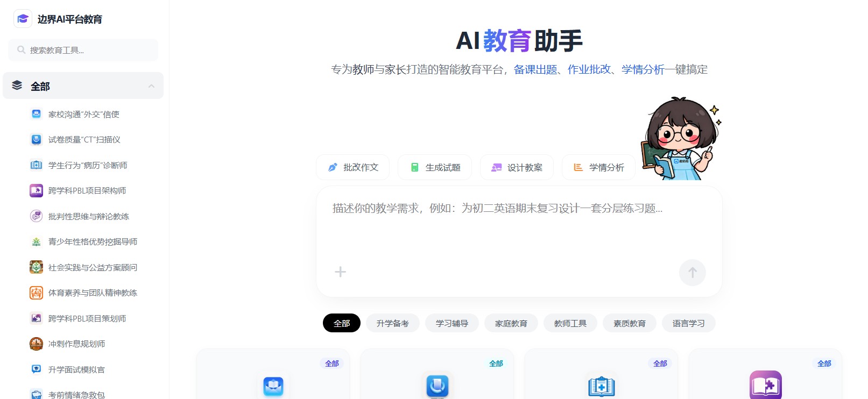Click the 边界AI平台教育 graduation cap logo

point(23,19)
